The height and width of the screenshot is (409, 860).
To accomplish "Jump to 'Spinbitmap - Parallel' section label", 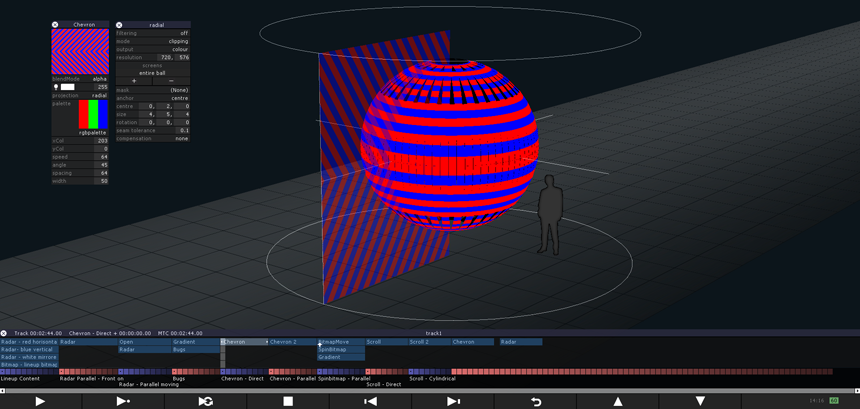I will 343,378.
